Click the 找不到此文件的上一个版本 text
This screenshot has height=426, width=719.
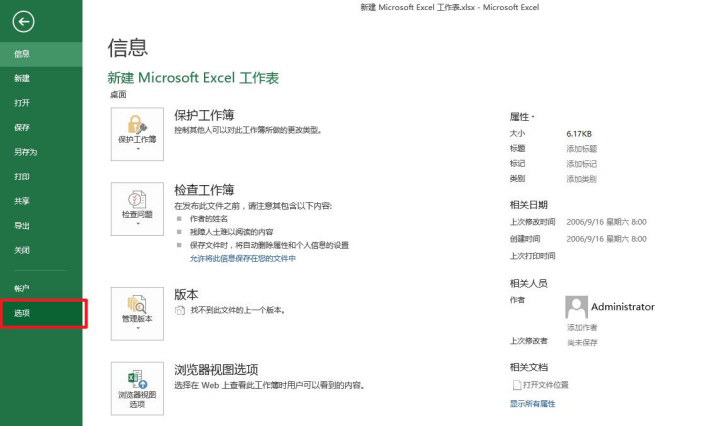click(x=238, y=310)
